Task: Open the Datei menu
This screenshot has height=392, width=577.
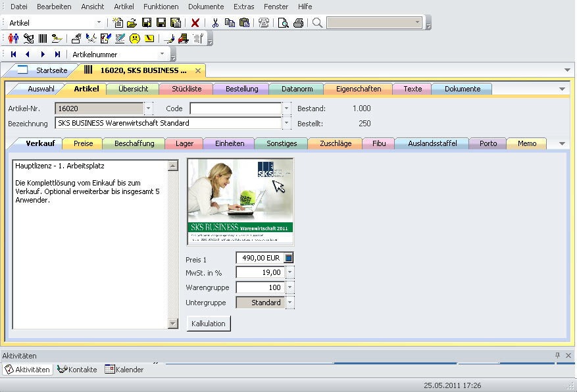Action: pyautogui.click(x=19, y=7)
